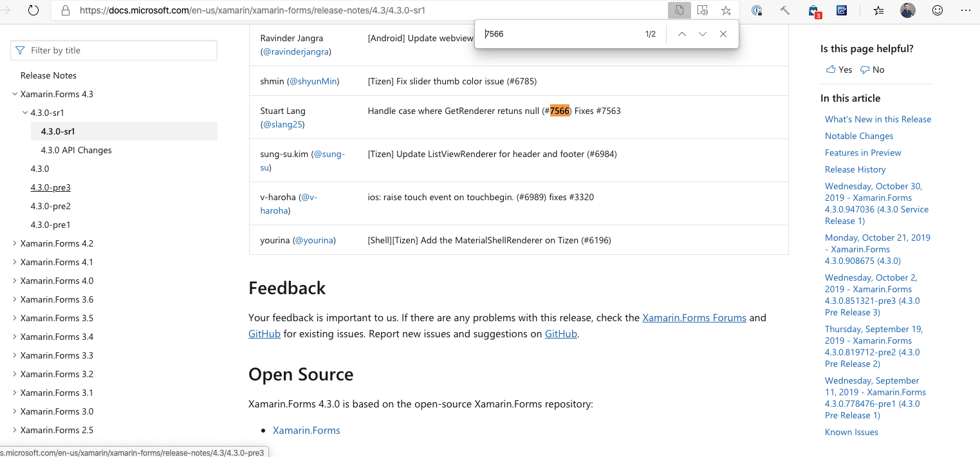The height and width of the screenshot is (457, 980).
Task: Jump to September 19, 2019 Pre Release 2
Action: pos(874,346)
